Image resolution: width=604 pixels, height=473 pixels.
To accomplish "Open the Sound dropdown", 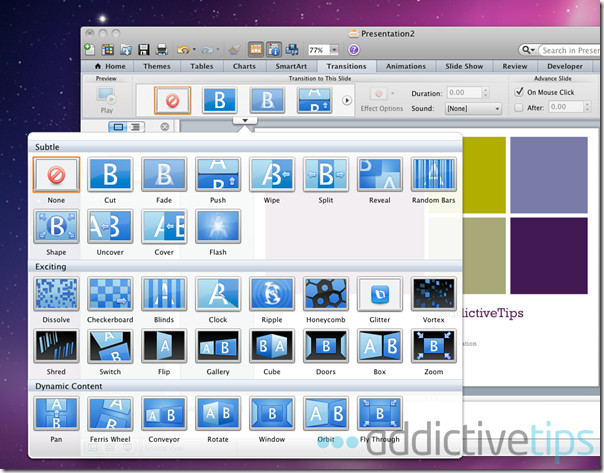I will [x=473, y=109].
